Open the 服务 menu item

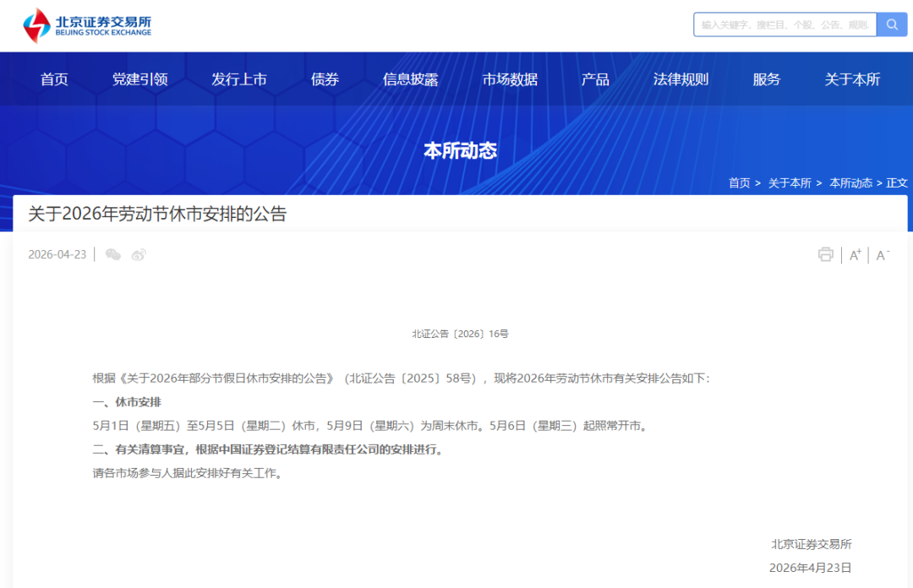click(x=766, y=79)
